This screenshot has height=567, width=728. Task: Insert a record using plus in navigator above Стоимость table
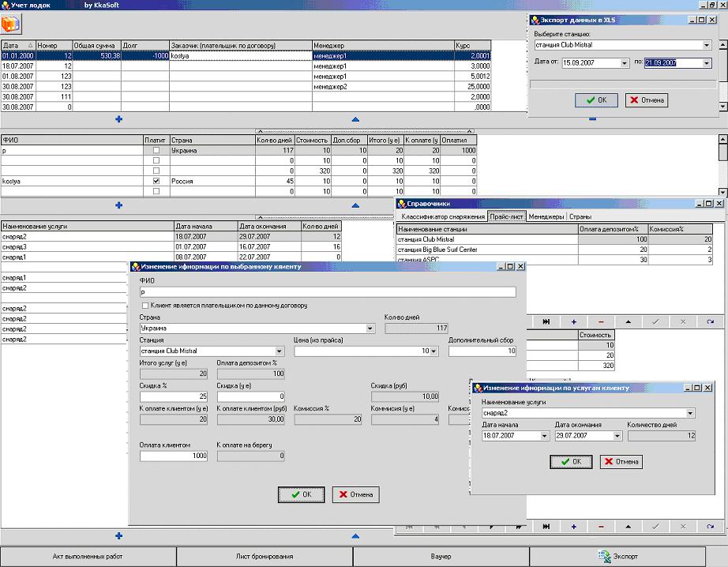574,322
